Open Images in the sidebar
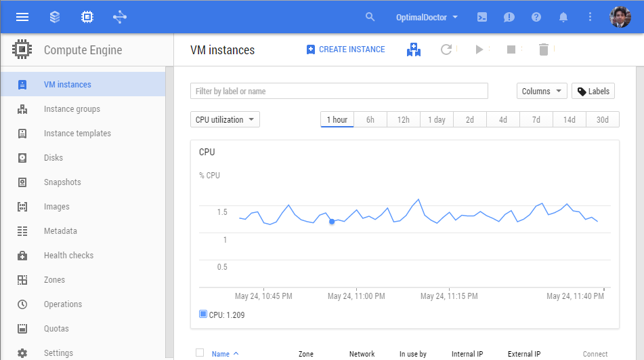 (83, 207)
